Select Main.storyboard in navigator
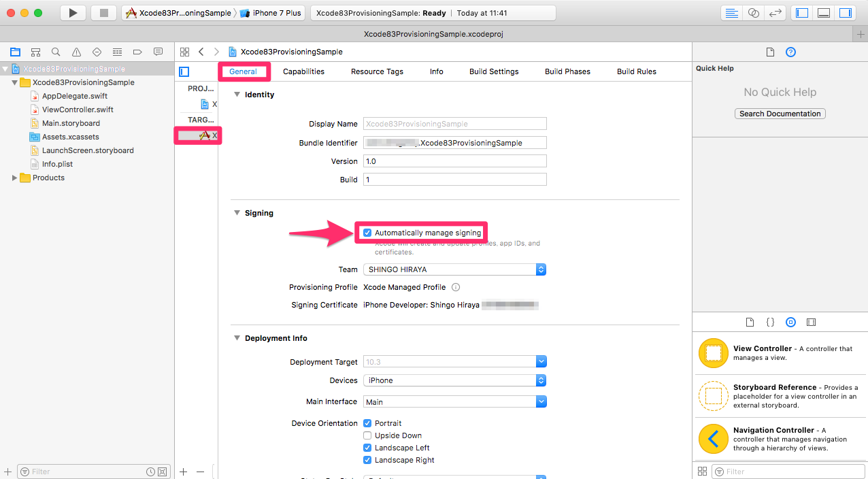 coord(71,123)
